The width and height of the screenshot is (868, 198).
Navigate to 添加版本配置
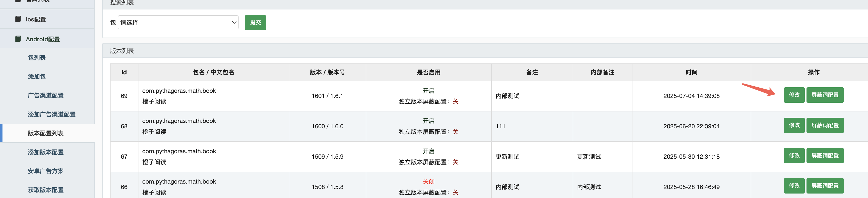click(46, 152)
